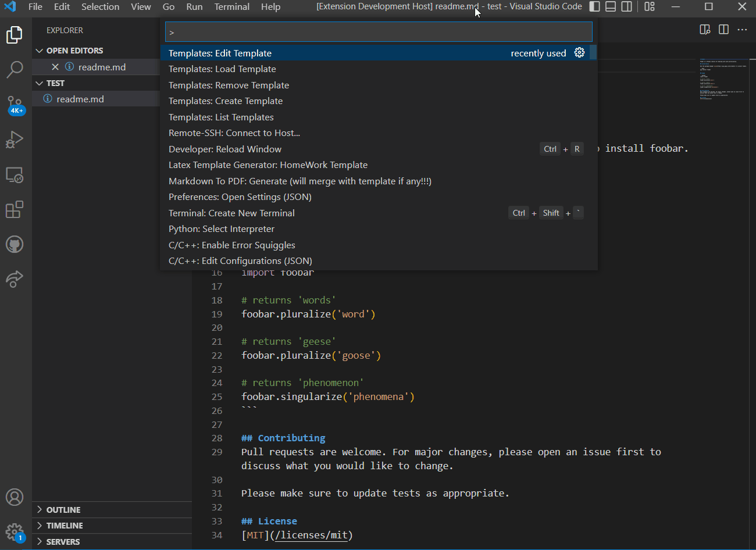756x550 pixels.
Task: Open Run and Debug view
Action: coord(15,140)
